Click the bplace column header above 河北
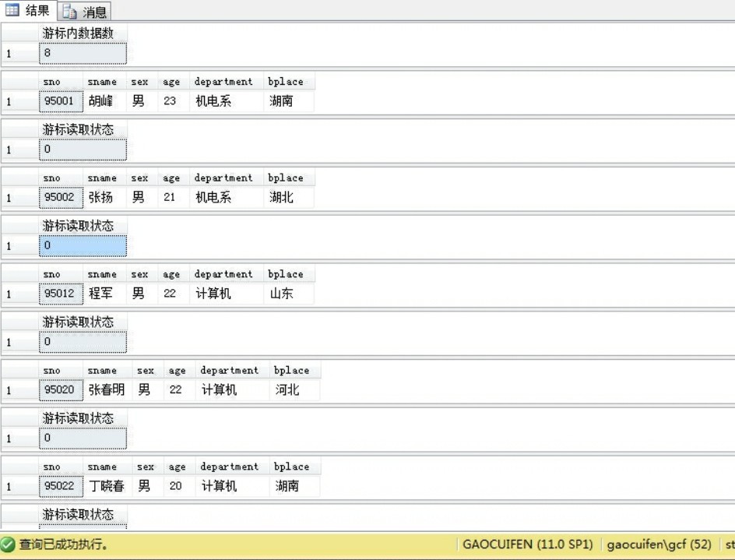The width and height of the screenshot is (735, 560). click(x=295, y=371)
